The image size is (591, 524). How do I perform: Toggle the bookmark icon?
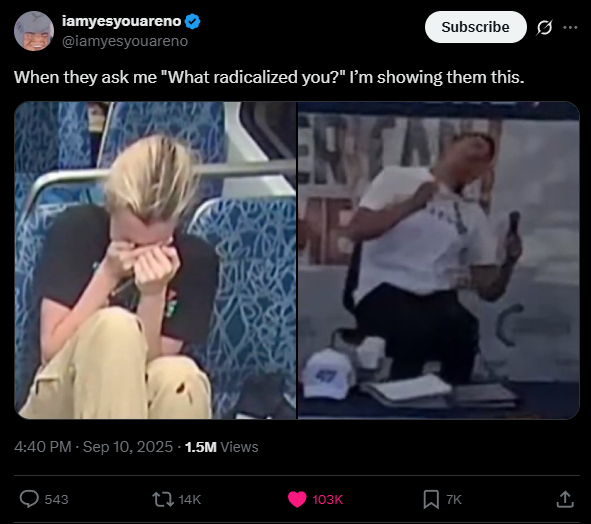pyautogui.click(x=431, y=499)
